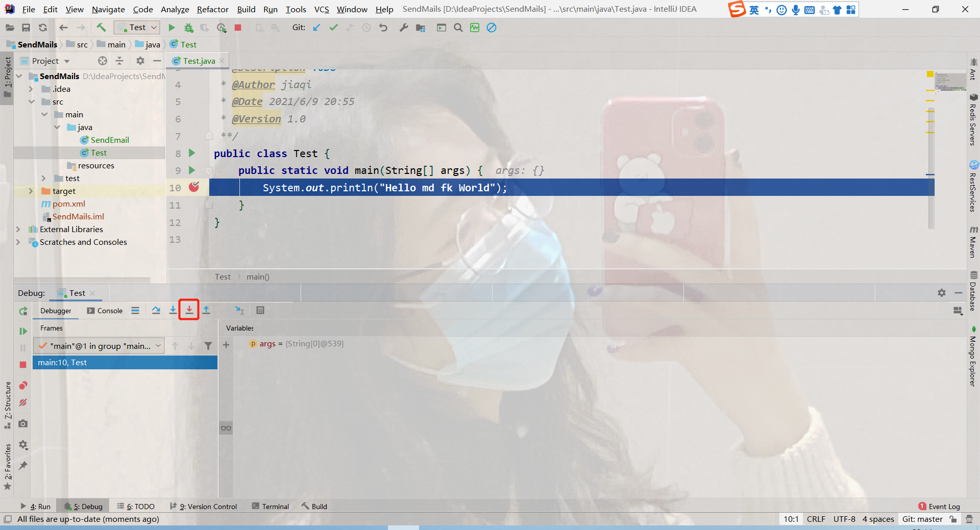
Task: Click Force Step Into debugger icon
Action: coord(189,310)
